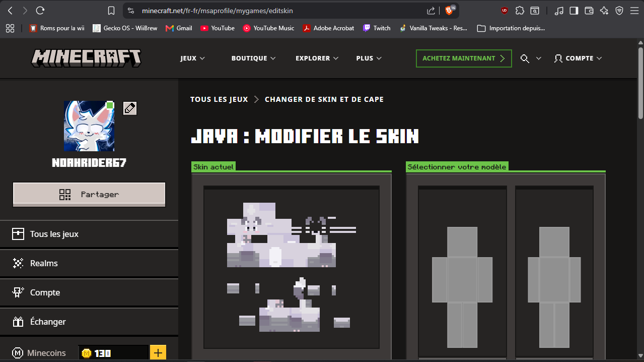The image size is (644, 362).
Task: Click the Sélectionner votre modèle label
Action: (457, 166)
